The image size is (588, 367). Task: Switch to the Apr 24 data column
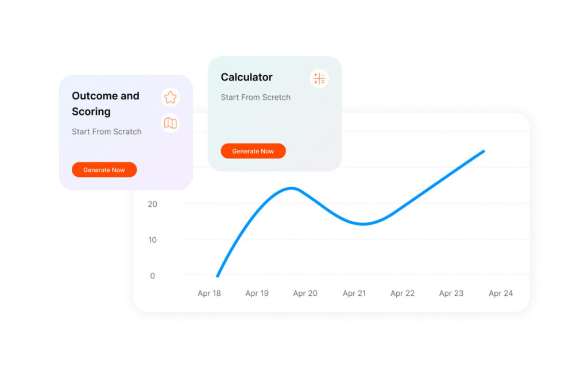coord(501,293)
